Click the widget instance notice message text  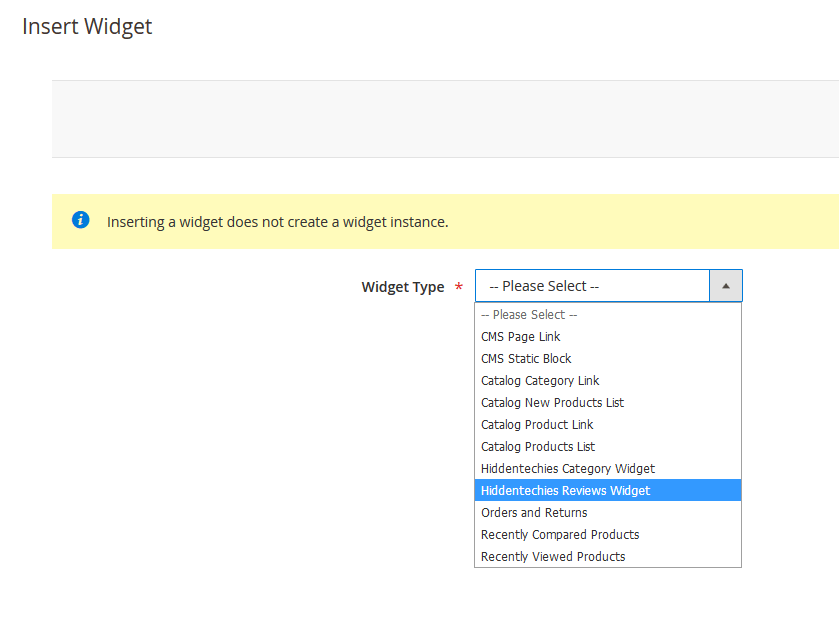click(277, 222)
